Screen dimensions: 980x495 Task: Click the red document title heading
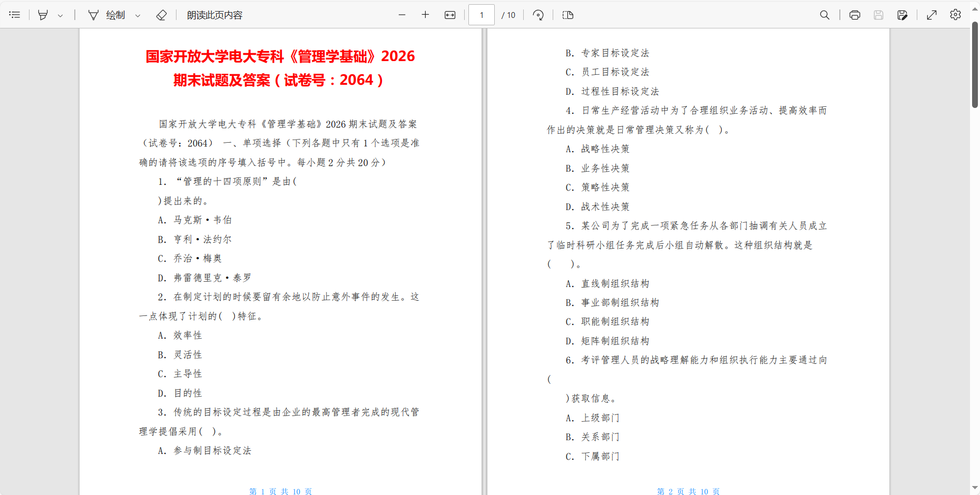[x=280, y=68]
